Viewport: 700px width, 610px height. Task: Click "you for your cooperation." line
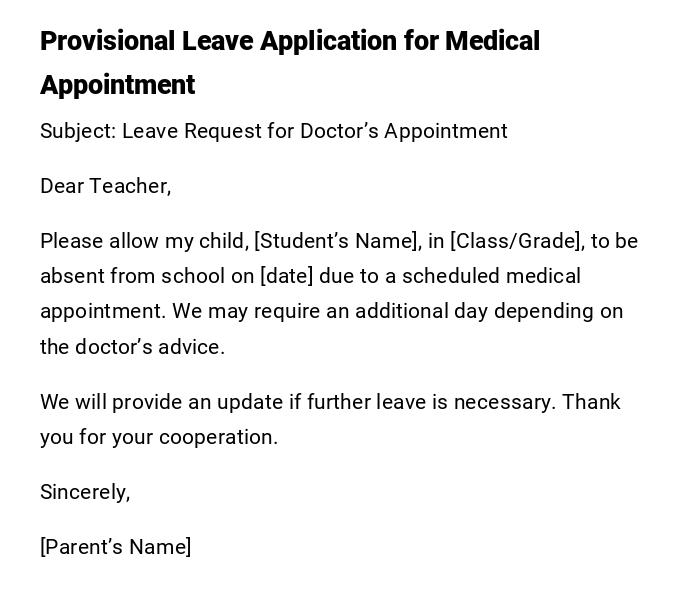[159, 437]
